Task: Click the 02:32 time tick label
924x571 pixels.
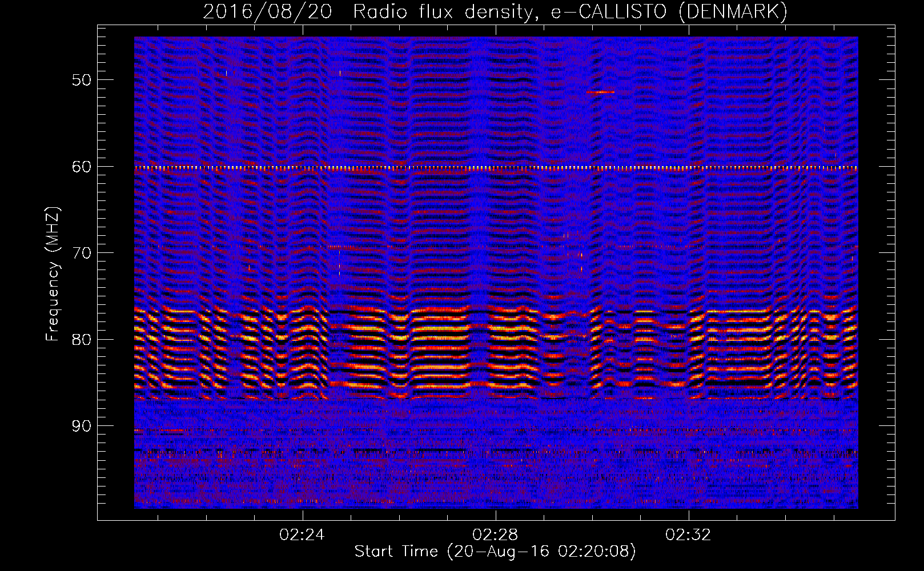Action: click(x=688, y=534)
